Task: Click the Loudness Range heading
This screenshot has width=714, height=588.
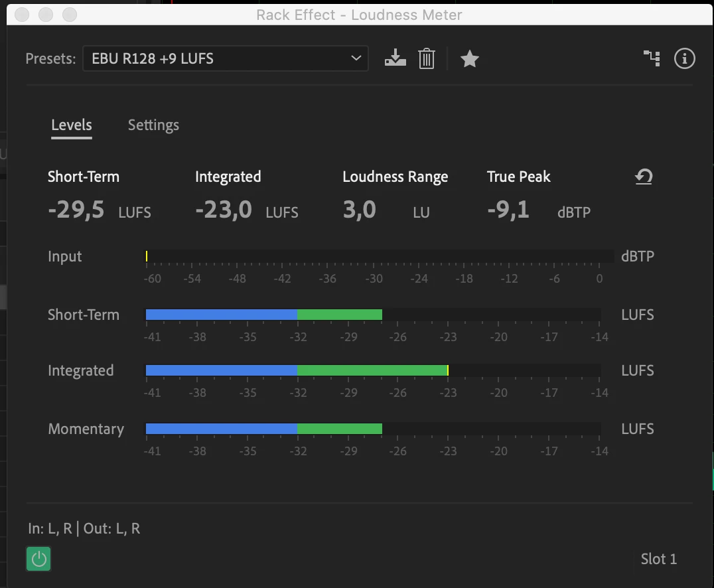Action: [395, 177]
